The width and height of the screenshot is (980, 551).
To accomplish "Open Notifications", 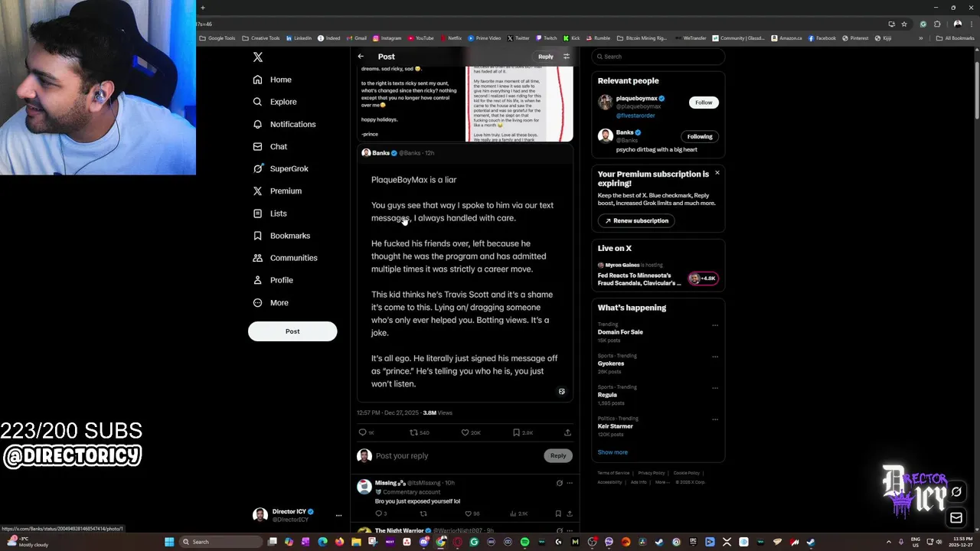I will pyautogui.click(x=284, y=124).
